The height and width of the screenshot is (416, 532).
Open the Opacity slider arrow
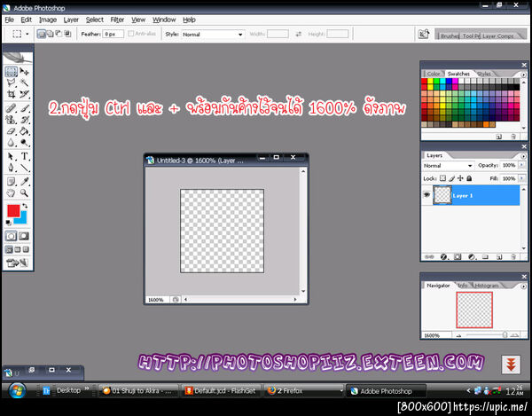pyautogui.click(x=521, y=165)
